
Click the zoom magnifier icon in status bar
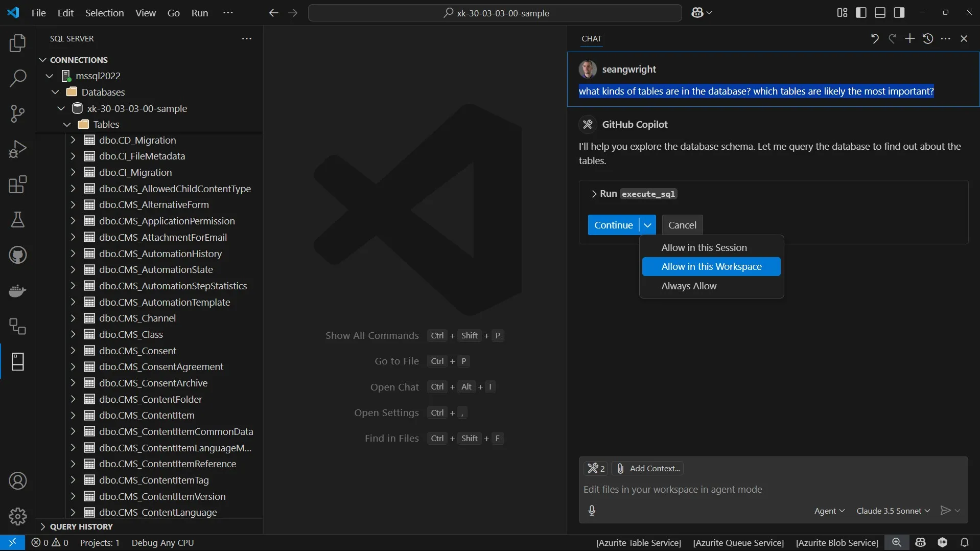(x=897, y=543)
